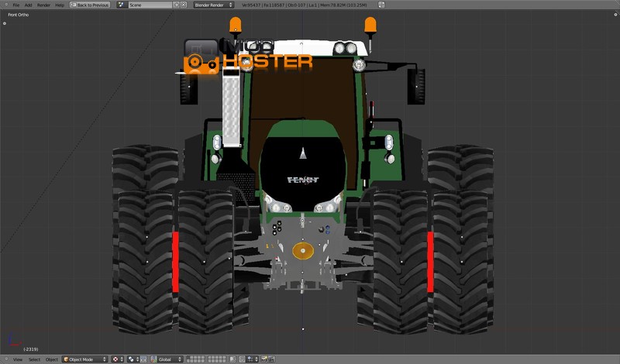Add a new scene with plus button
The width and height of the screenshot is (620, 364).
177,5
